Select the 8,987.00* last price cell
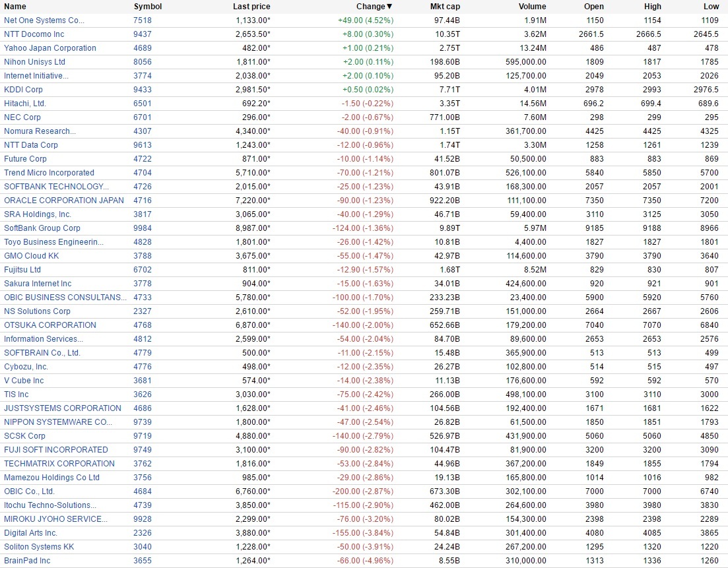 click(x=253, y=228)
